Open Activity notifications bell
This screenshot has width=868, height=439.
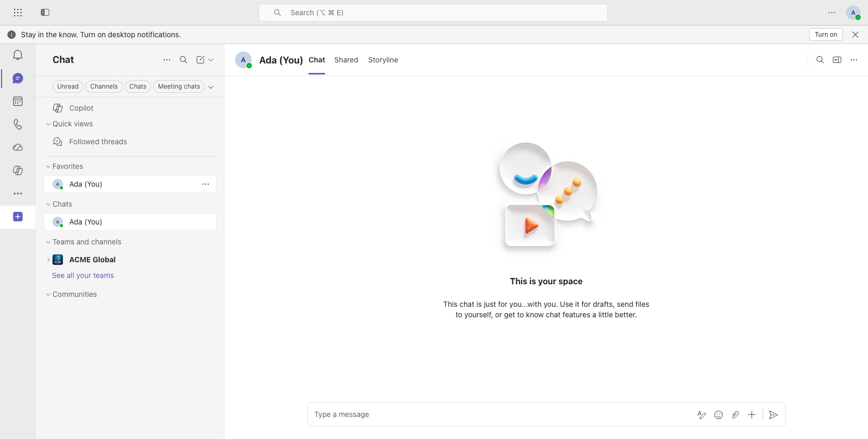click(18, 55)
